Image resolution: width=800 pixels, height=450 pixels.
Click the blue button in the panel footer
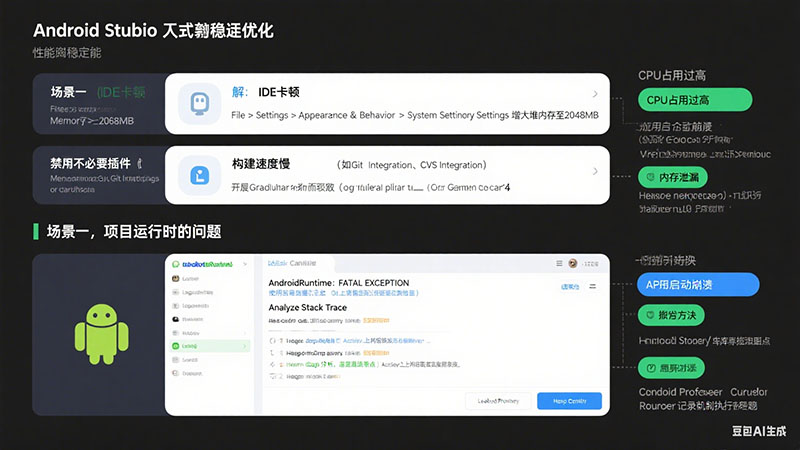coord(569,401)
